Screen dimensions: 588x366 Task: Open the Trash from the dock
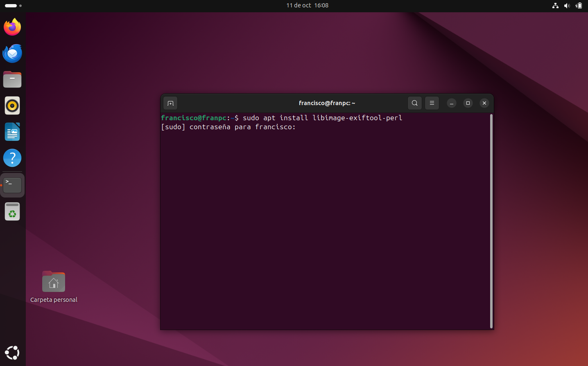tap(12, 211)
